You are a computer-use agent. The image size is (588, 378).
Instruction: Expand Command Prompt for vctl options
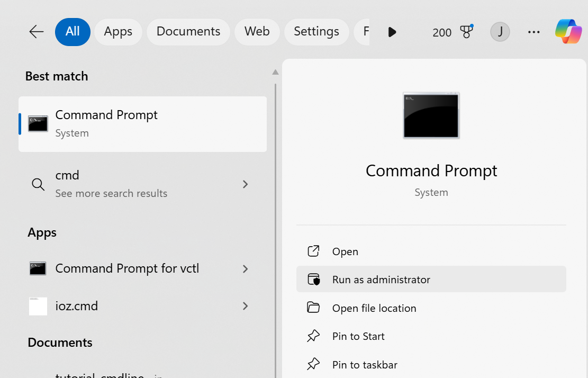point(245,269)
